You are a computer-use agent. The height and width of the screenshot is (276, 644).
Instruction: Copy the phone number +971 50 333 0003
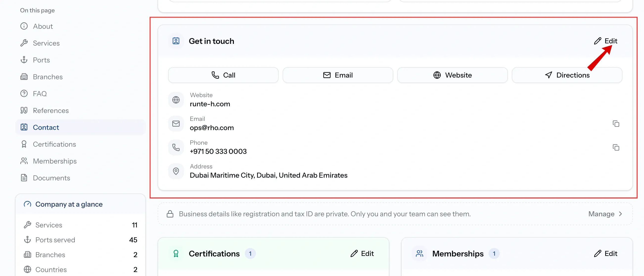pos(616,147)
